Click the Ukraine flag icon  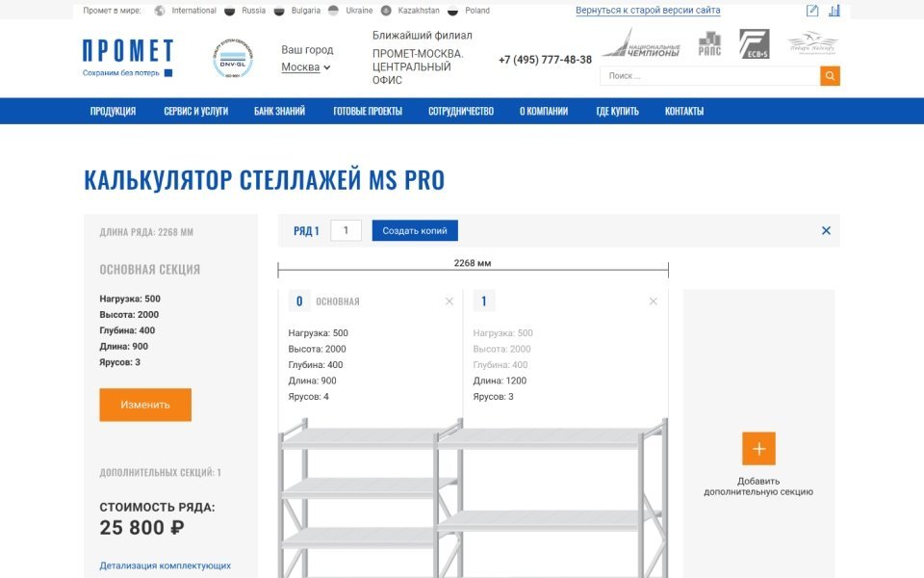(x=334, y=11)
